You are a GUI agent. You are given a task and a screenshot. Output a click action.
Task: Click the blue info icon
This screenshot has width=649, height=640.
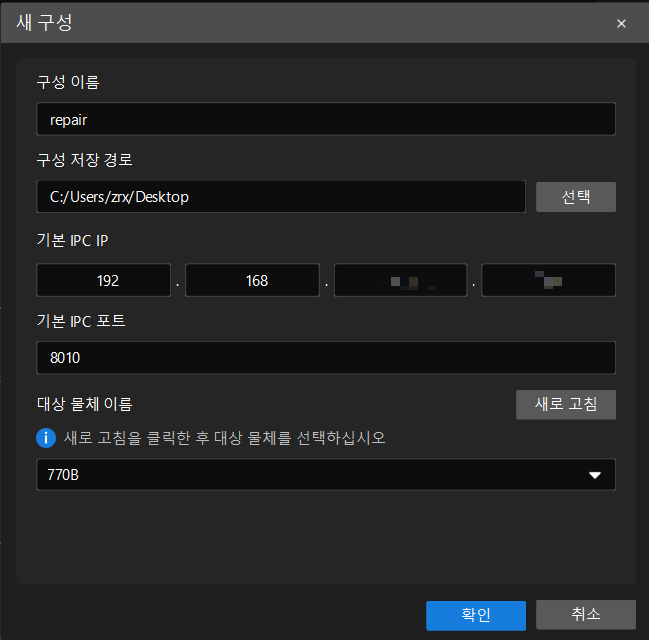(46, 438)
